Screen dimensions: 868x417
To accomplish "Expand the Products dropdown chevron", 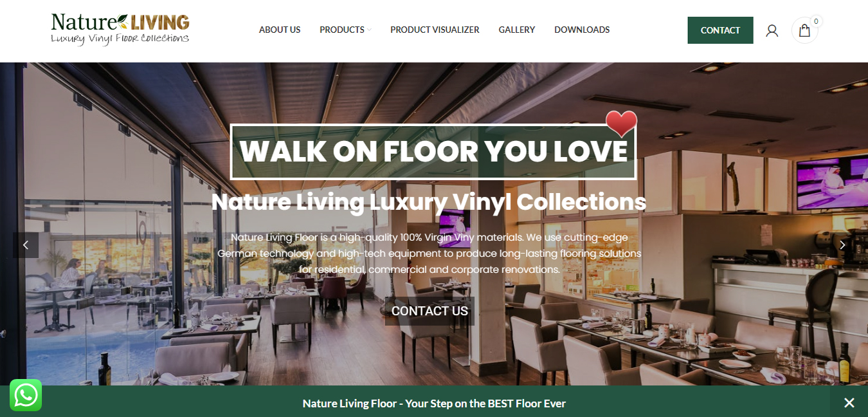I will 370,30.
